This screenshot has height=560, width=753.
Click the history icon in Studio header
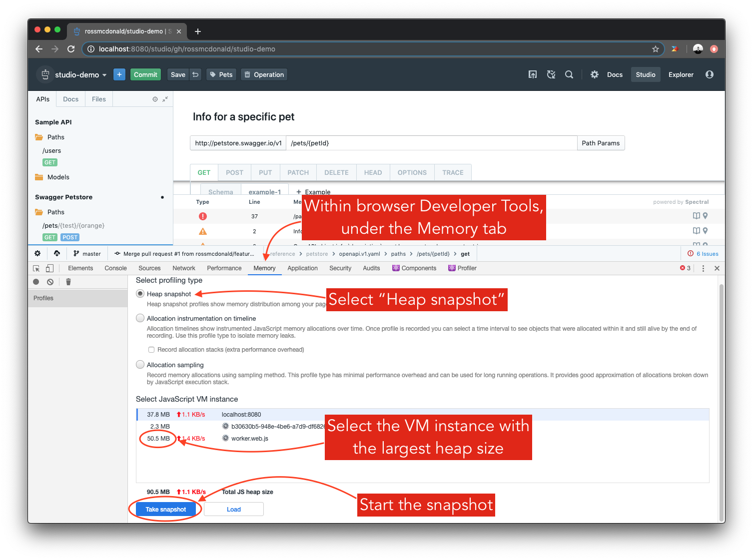[551, 74]
